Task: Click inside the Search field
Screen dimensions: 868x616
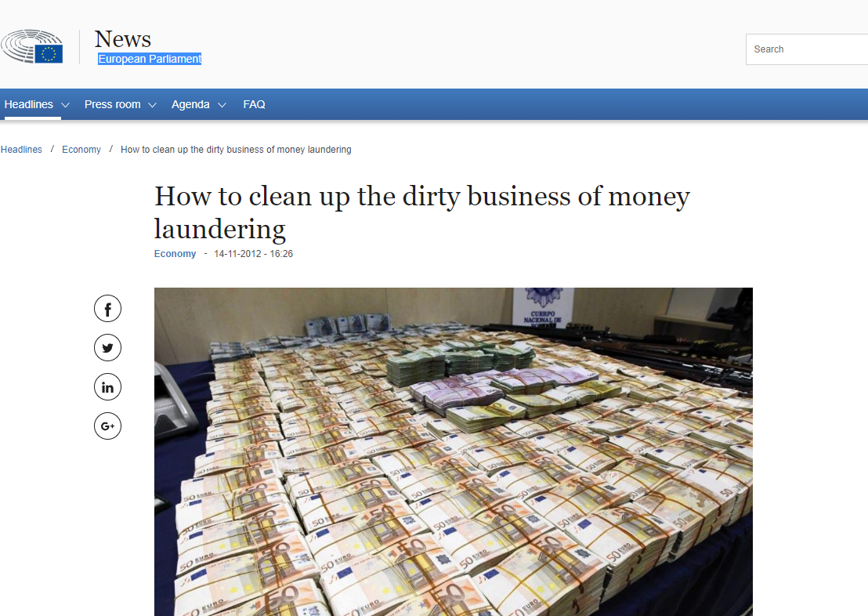Action: pyautogui.click(x=807, y=49)
